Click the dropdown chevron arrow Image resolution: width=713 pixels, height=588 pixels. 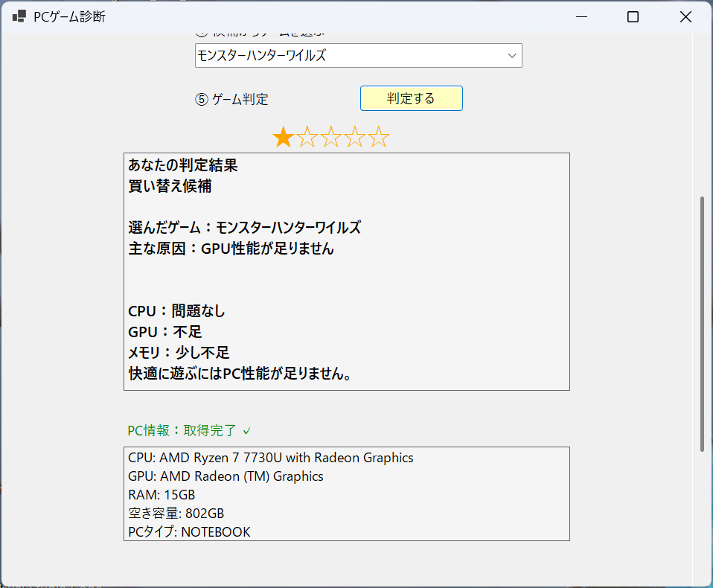512,56
